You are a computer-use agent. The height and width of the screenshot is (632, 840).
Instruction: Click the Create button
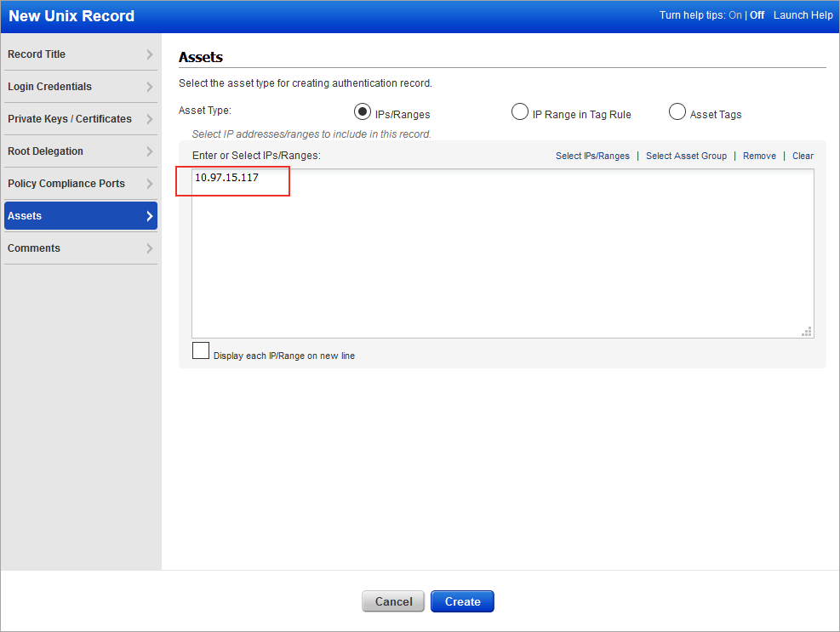click(x=462, y=601)
